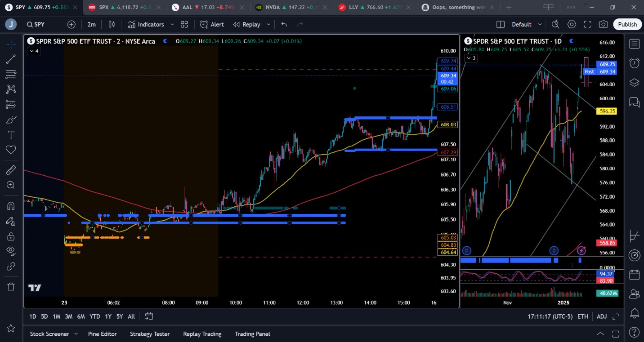Select the YTD time range

tap(94, 316)
